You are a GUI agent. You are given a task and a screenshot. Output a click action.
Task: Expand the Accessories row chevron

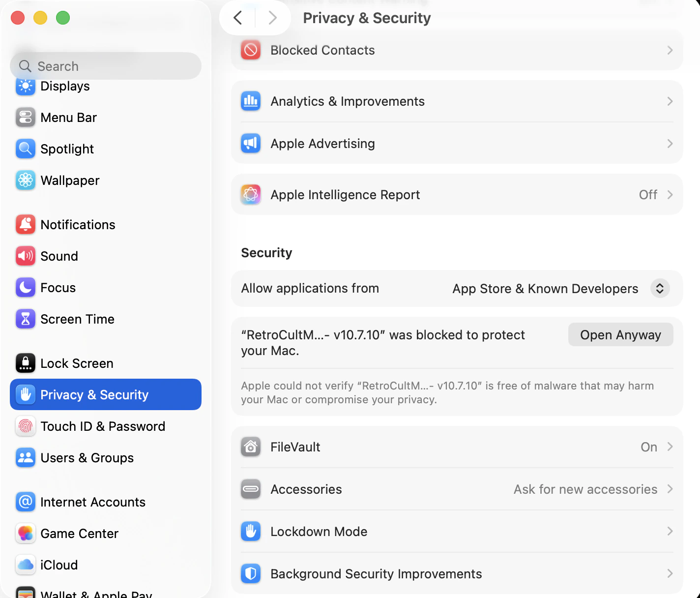coord(670,489)
